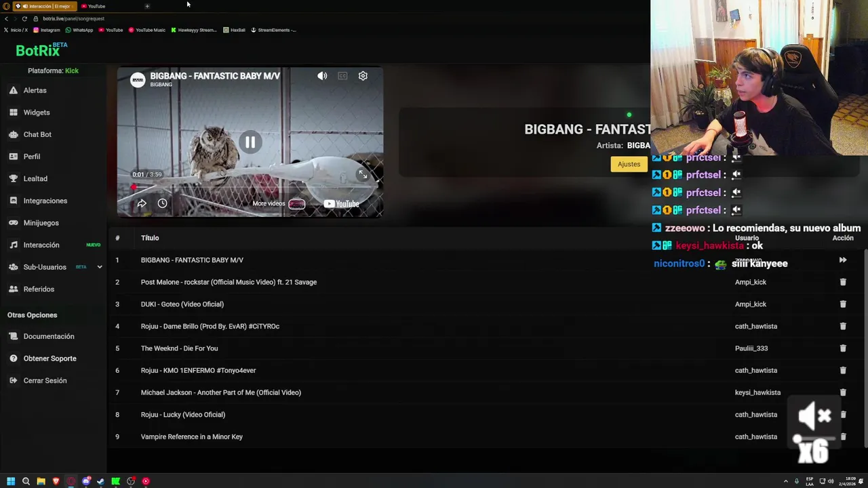Open the Instagram bookmark
The width and height of the screenshot is (868, 488).
[x=46, y=30]
